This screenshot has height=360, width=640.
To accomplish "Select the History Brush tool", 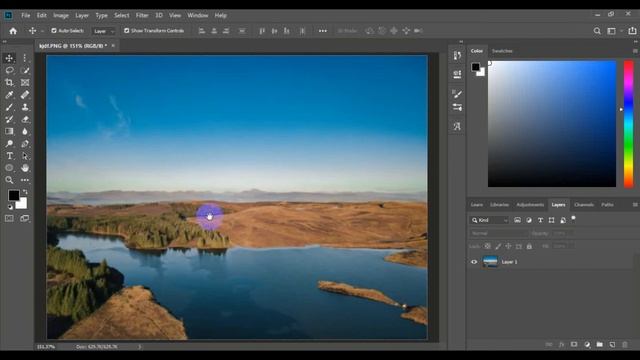I will click(x=9, y=119).
